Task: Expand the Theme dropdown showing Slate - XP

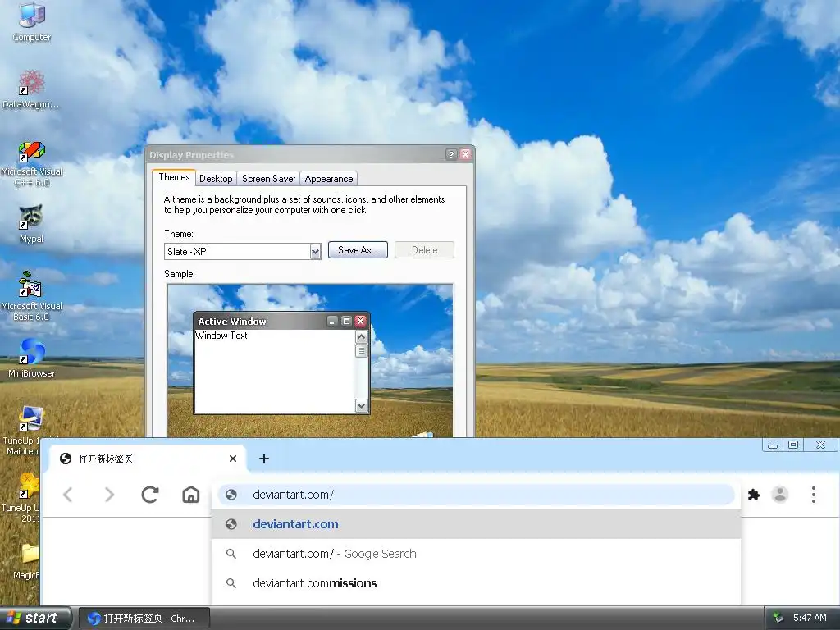Action: 316,251
